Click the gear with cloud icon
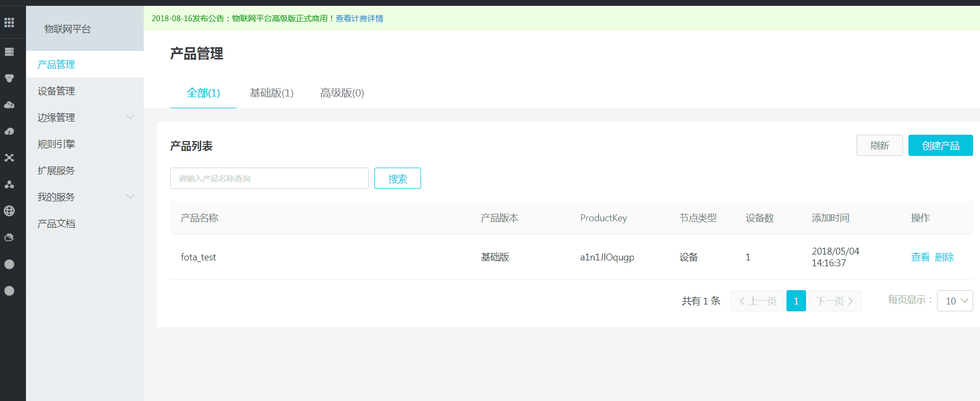The image size is (980, 401). click(9, 237)
